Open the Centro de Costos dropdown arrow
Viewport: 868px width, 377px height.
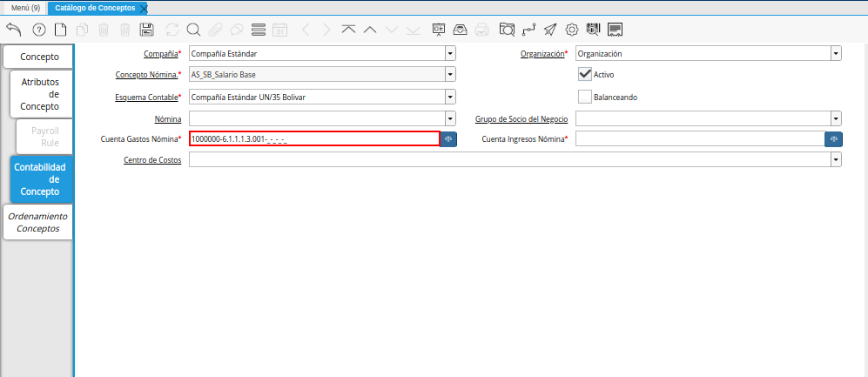click(x=836, y=159)
